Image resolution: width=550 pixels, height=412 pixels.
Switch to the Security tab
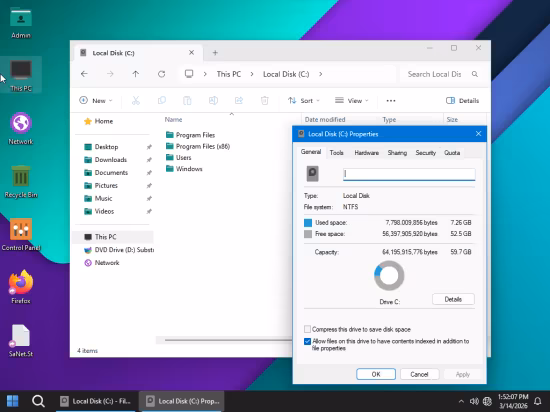click(425, 153)
